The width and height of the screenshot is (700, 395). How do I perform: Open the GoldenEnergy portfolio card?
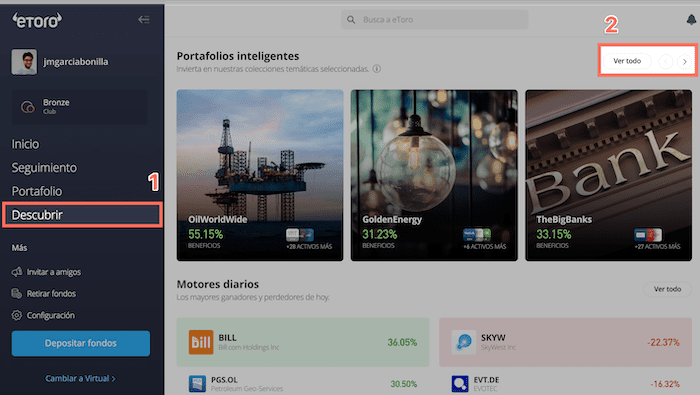pos(434,175)
